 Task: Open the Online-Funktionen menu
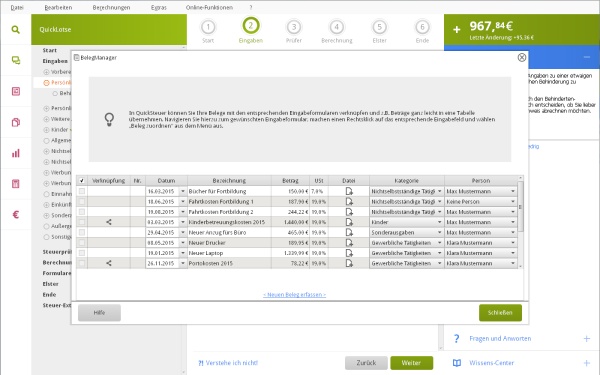click(x=209, y=7)
